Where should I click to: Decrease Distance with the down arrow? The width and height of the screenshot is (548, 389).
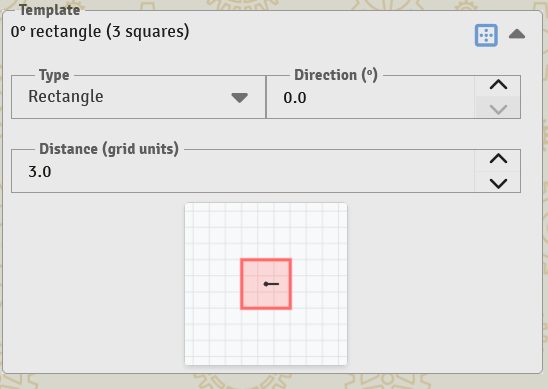(498, 183)
